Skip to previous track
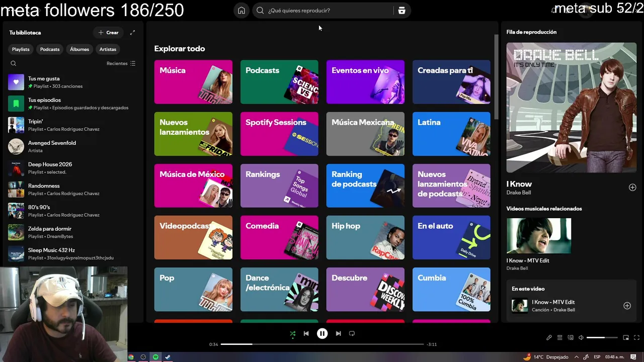 [x=306, y=333]
